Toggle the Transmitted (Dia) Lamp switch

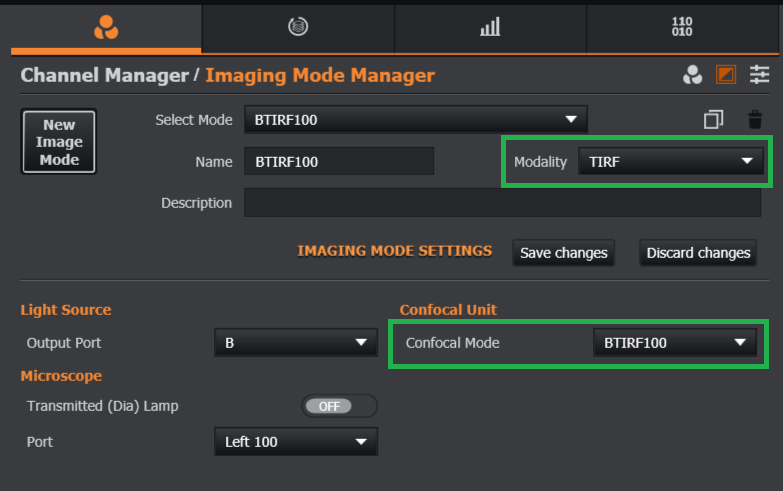(x=339, y=406)
